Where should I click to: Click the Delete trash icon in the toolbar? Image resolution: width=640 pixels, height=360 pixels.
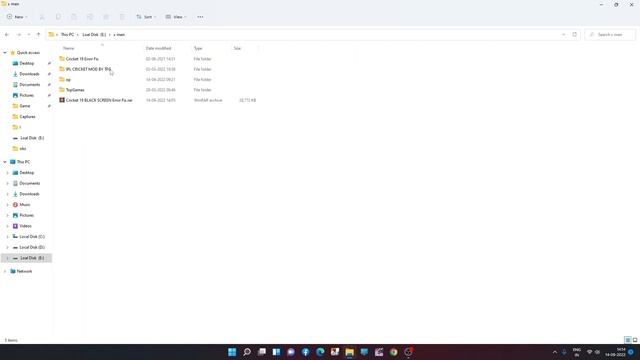(x=122, y=17)
